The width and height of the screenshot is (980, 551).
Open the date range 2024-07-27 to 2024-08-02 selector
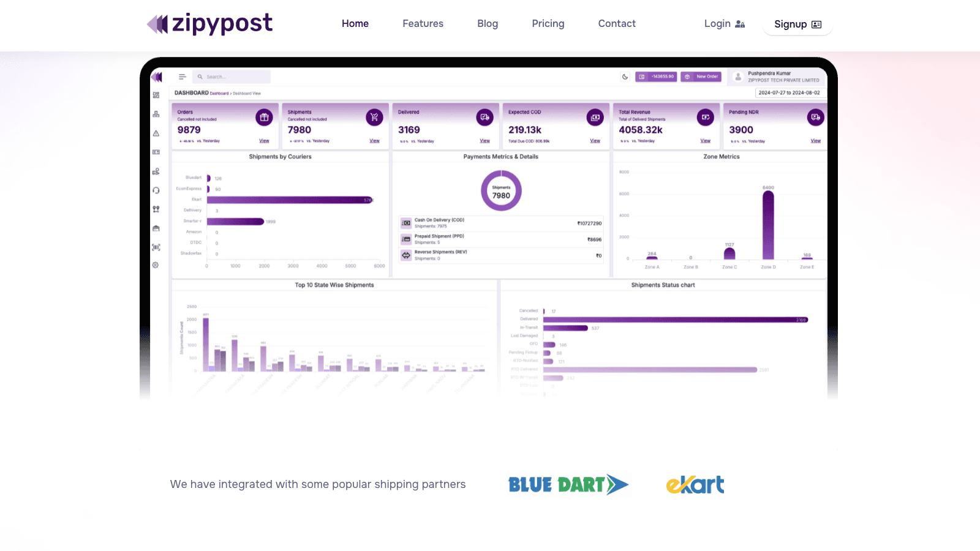coord(790,92)
